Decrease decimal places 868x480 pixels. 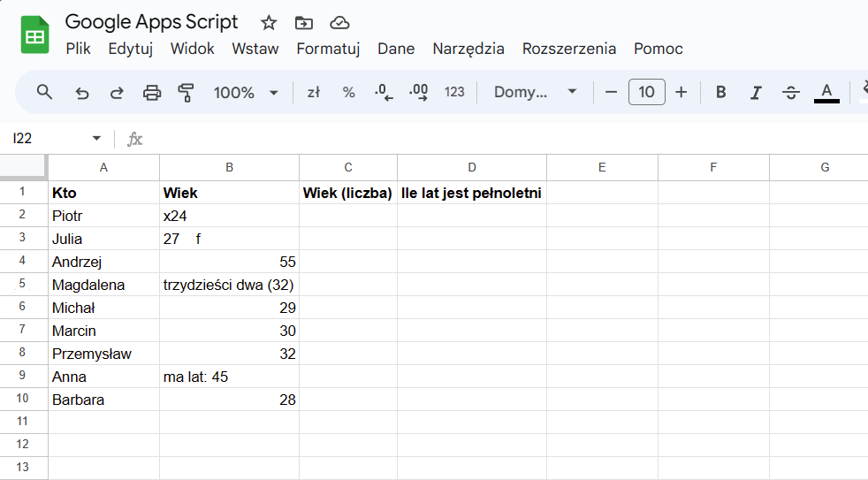click(384, 92)
